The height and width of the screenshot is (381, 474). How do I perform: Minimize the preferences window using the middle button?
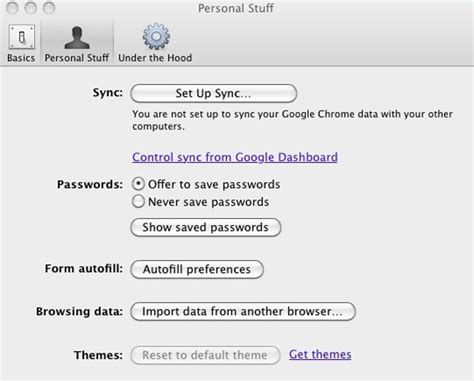(x=31, y=8)
